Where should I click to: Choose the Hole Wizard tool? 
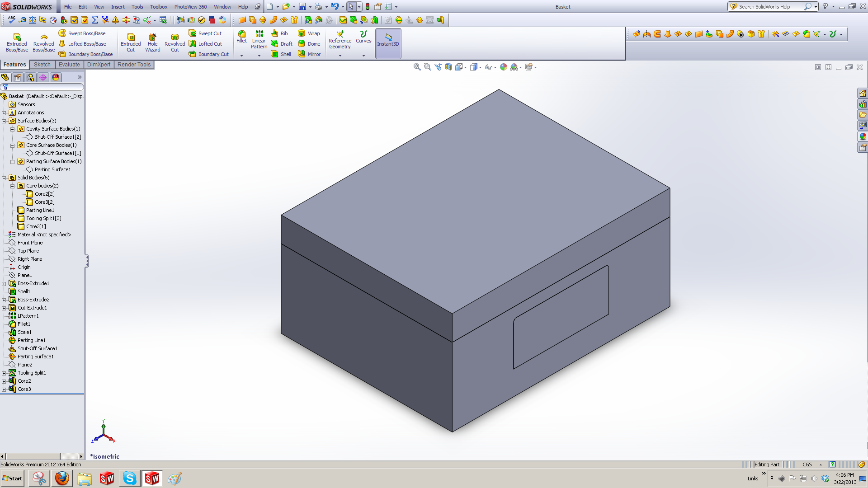click(153, 42)
